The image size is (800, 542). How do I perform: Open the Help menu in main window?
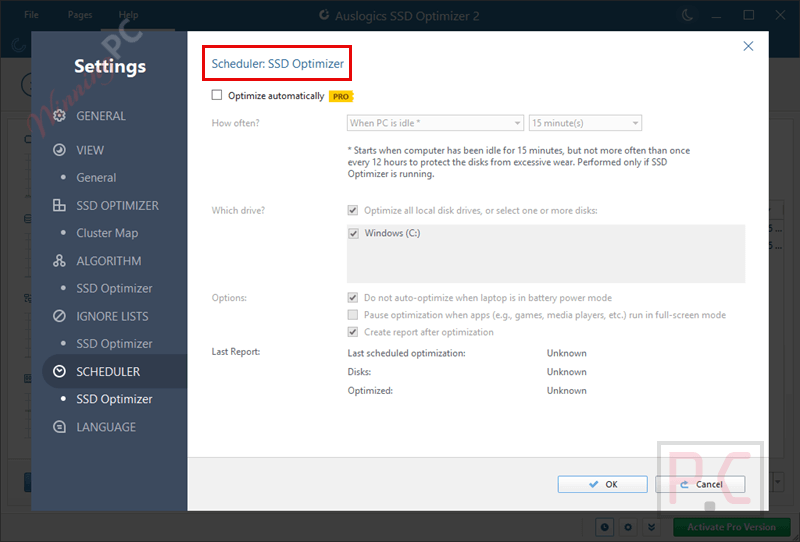point(129,15)
